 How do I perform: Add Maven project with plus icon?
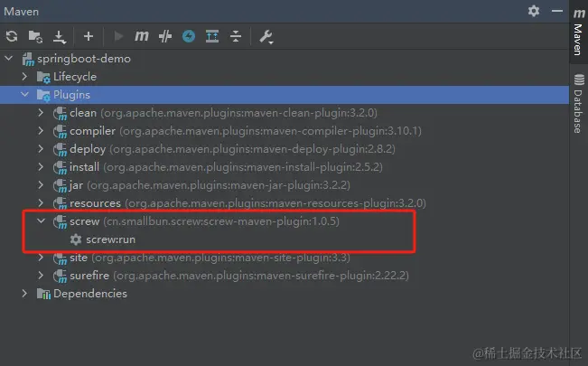point(89,36)
